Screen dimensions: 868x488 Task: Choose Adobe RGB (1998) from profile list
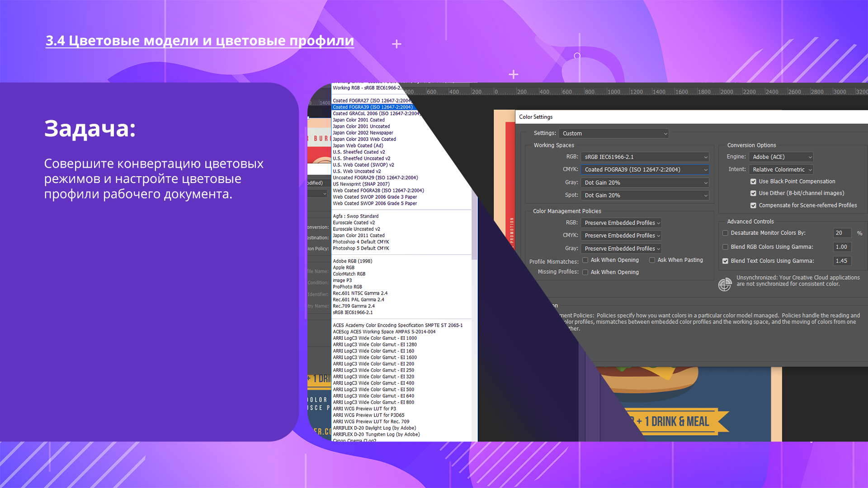pos(352,261)
